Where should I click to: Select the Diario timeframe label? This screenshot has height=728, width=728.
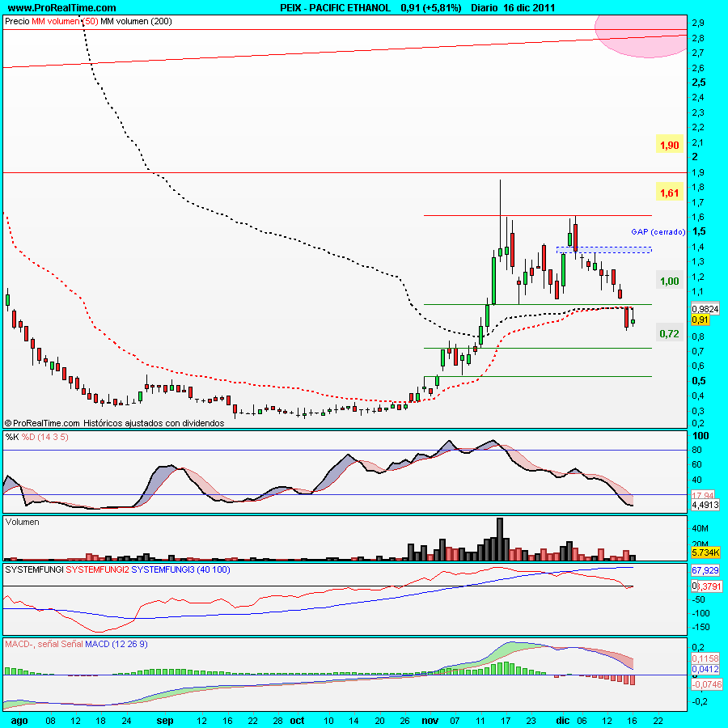coord(485,8)
